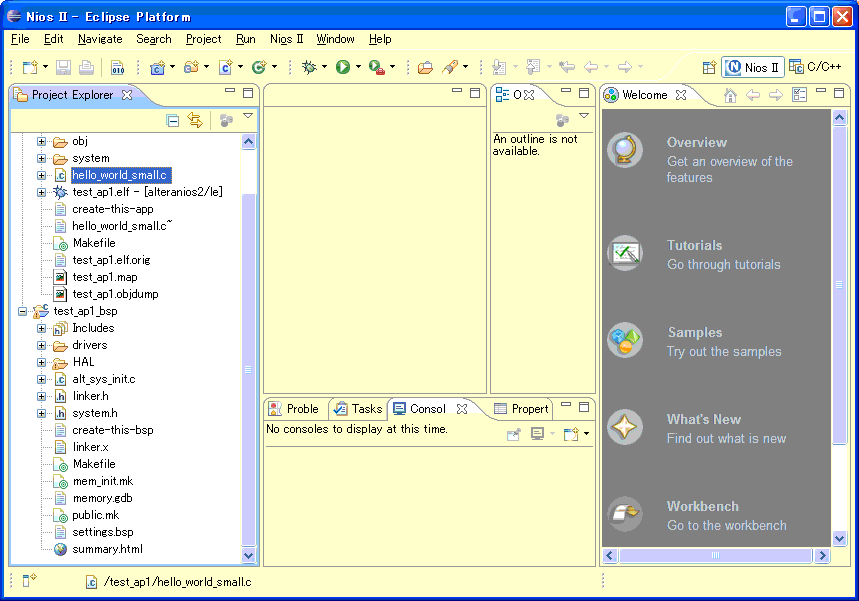Open the Samples link

[x=695, y=333]
